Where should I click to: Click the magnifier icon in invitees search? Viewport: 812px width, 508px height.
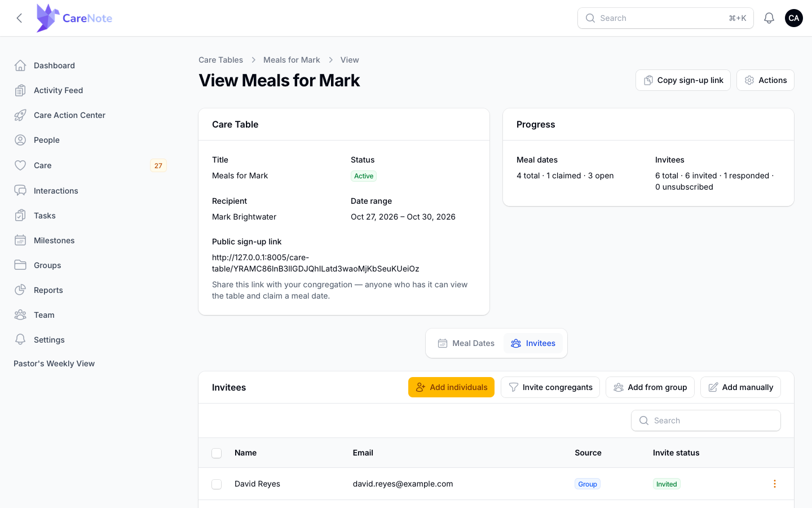[x=644, y=421]
